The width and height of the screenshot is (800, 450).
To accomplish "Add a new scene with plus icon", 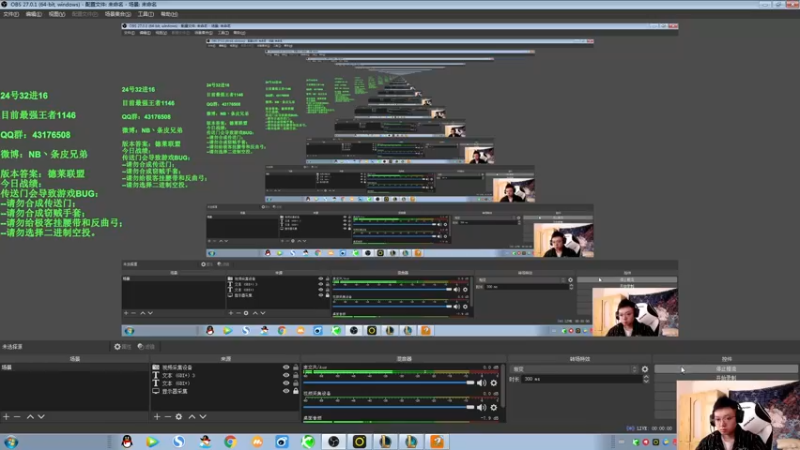I will (6, 417).
